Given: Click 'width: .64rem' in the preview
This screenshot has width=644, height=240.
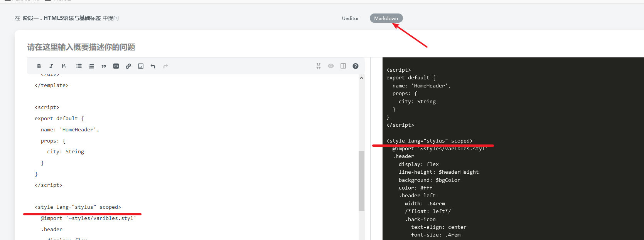Looking at the screenshot, I should 425,204.
